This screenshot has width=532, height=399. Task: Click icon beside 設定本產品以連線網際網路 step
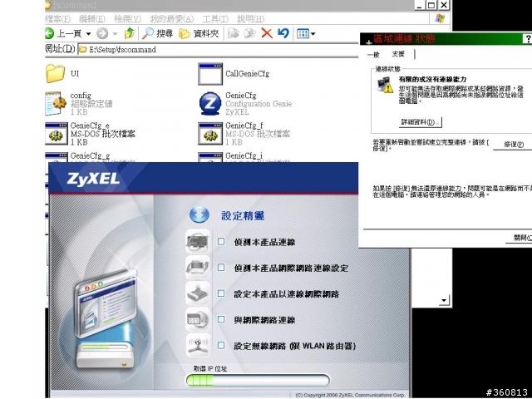(198, 293)
